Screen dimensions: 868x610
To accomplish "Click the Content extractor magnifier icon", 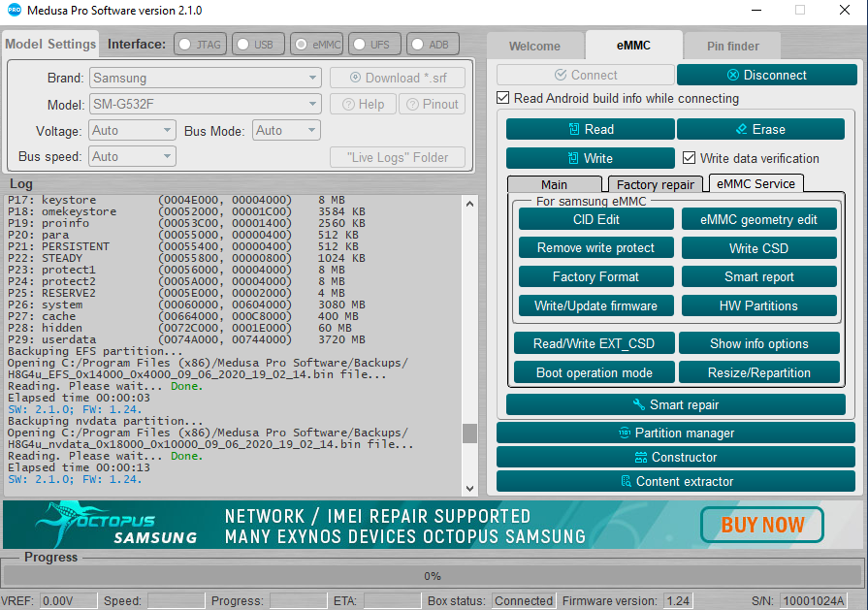I will 626,481.
